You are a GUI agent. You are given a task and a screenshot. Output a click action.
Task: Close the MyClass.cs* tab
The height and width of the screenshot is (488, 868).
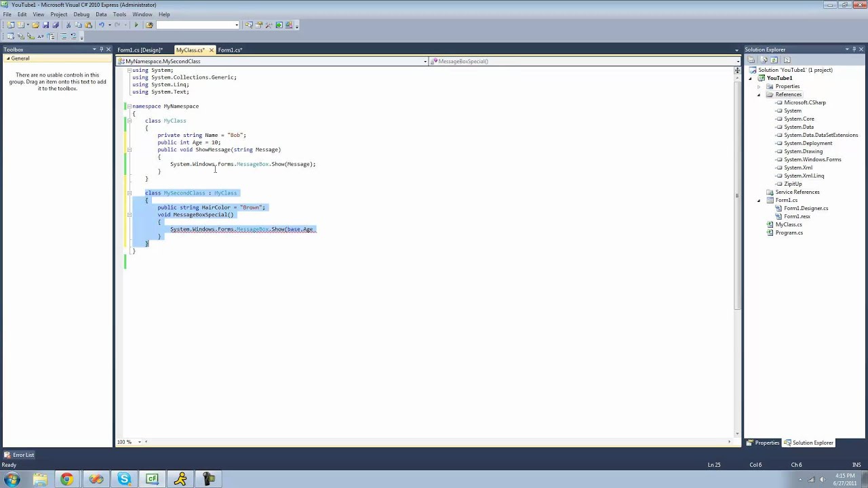(211, 50)
